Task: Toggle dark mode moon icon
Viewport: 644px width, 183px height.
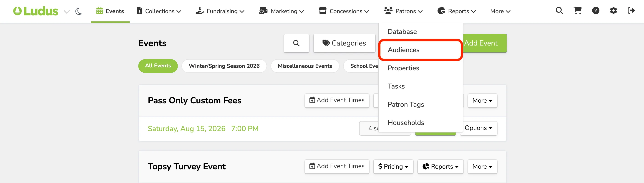Action: point(78,11)
